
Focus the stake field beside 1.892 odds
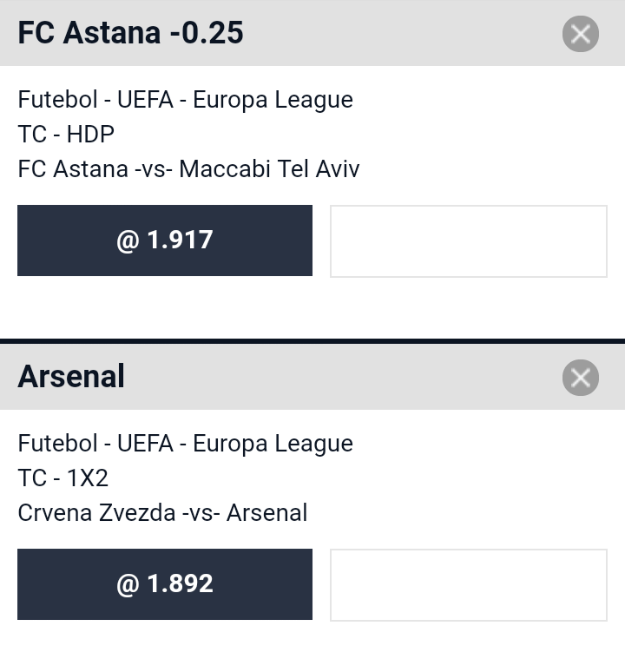pyautogui.click(x=469, y=585)
